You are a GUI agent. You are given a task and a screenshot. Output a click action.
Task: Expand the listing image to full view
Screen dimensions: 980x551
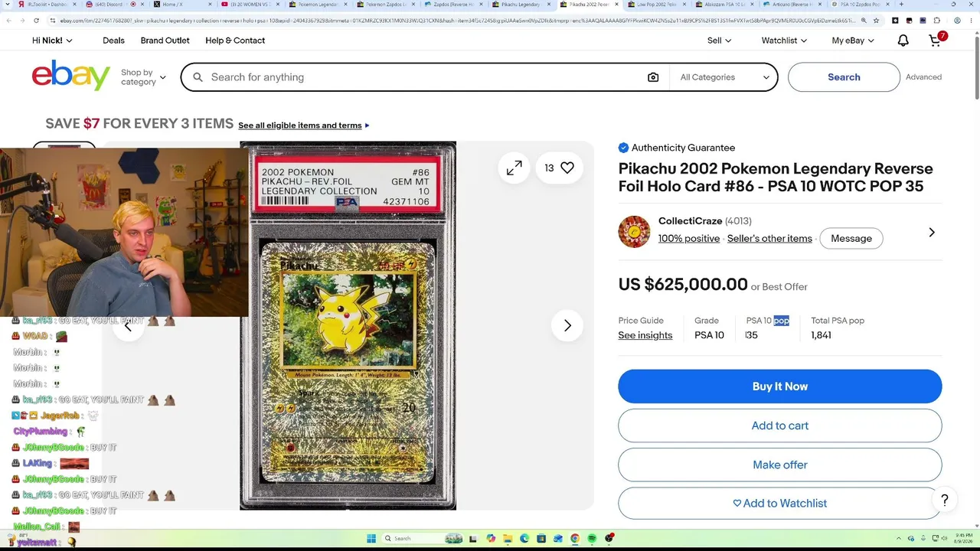click(514, 168)
